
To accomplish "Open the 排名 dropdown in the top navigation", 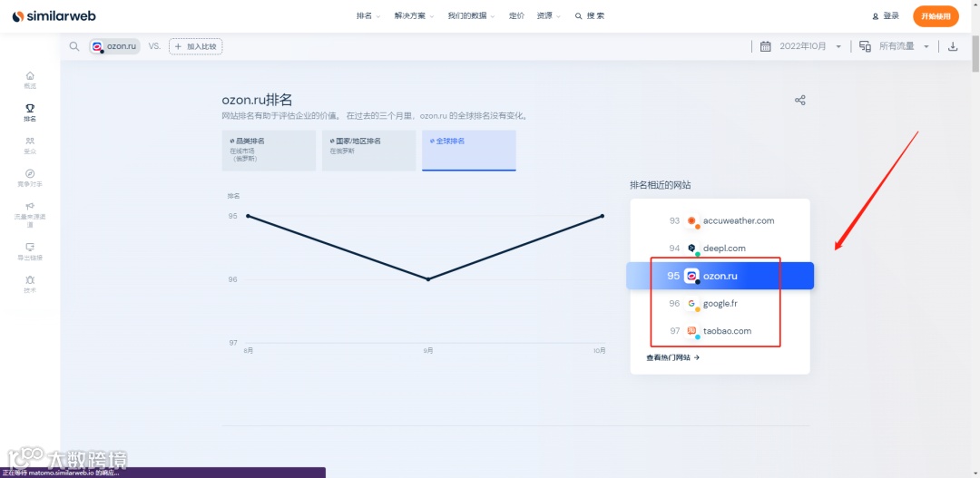I will click(x=368, y=16).
